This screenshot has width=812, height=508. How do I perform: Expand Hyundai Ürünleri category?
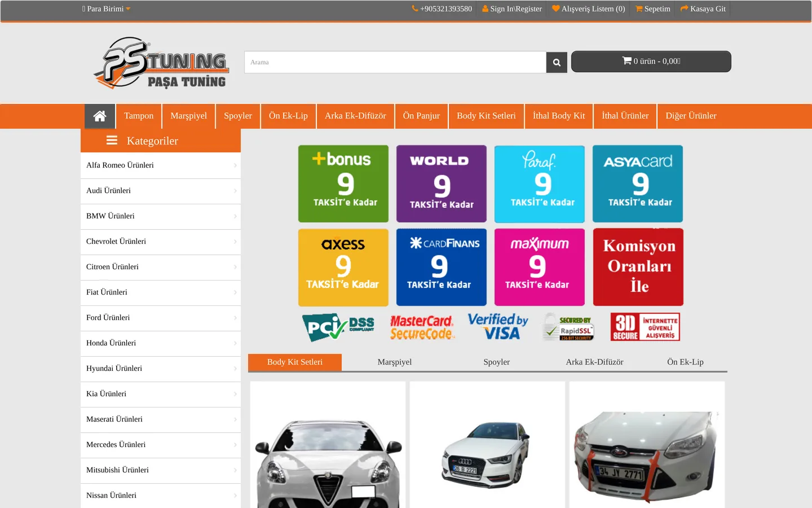161,369
